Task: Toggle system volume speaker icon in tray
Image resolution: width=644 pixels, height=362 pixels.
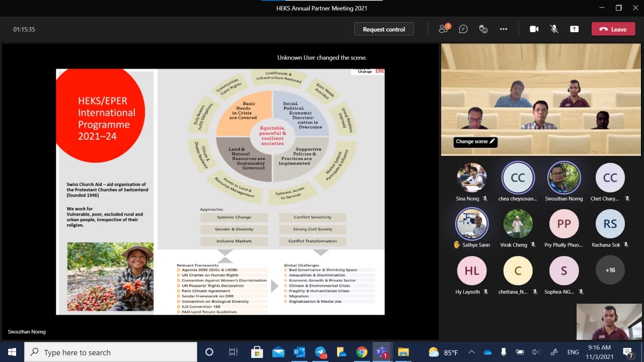Action: click(x=536, y=352)
